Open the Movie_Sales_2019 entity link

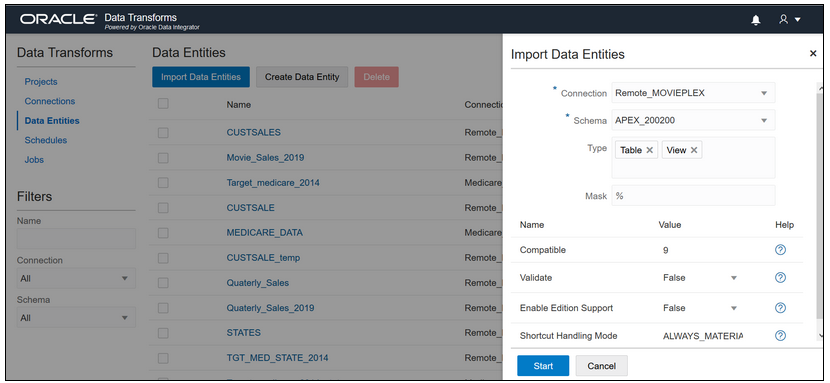click(265, 158)
